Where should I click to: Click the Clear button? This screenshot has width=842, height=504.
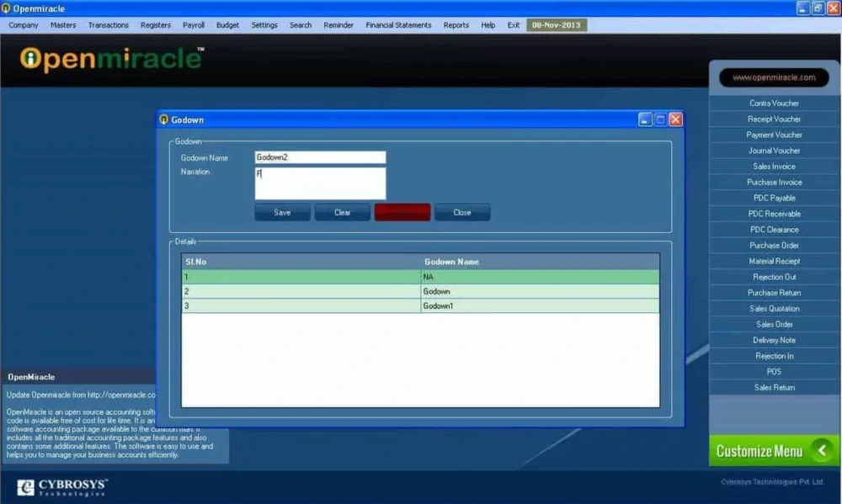coord(342,213)
